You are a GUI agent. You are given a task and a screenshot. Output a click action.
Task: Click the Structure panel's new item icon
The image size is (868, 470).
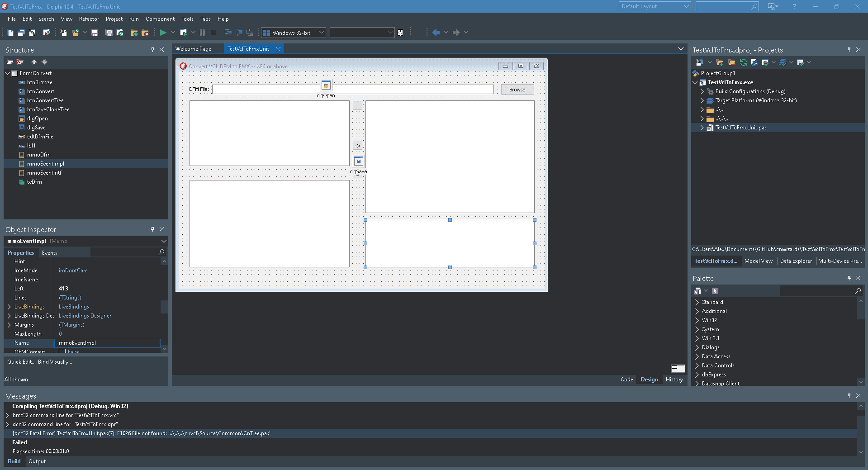coord(10,62)
